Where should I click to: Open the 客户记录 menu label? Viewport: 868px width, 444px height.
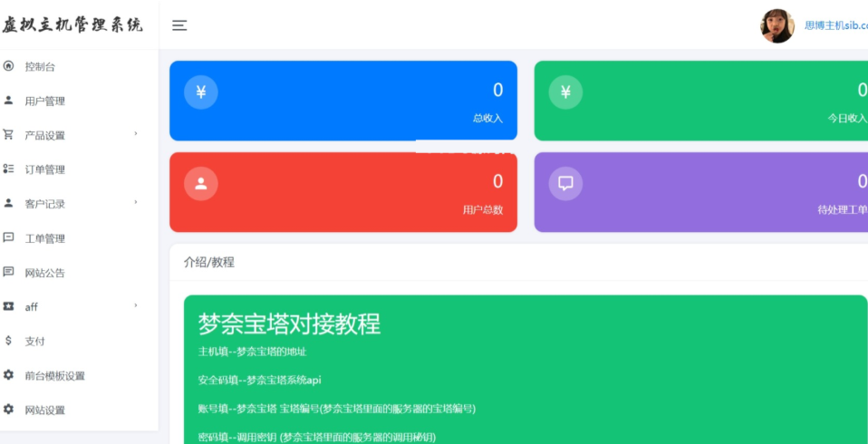pyautogui.click(x=44, y=204)
